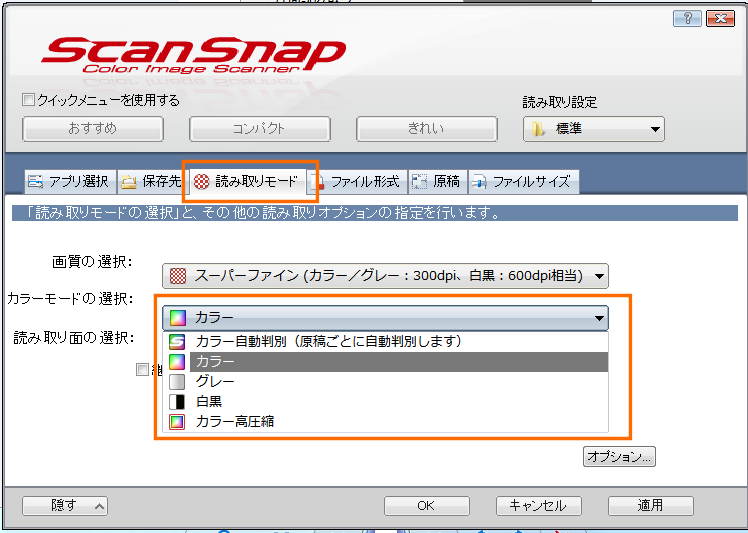
Task: Select カラー自動判別 option in color mode list
Action: coord(328,341)
